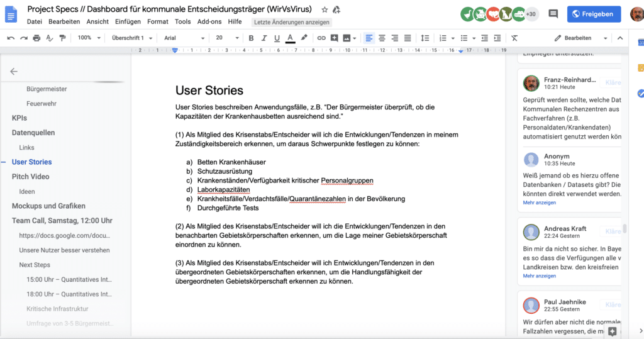
Task: Set left text alignment
Action: click(369, 38)
